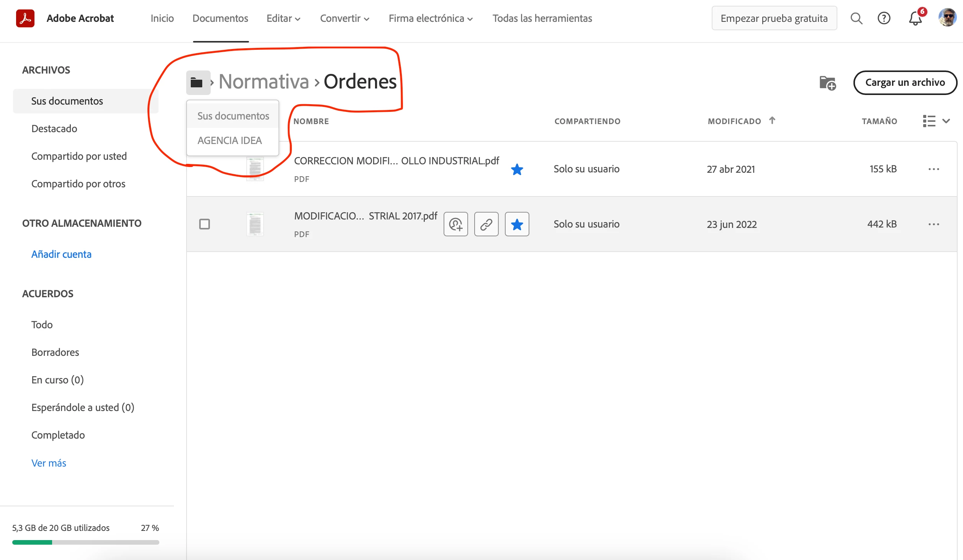Image resolution: width=963 pixels, height=560 pixels.
Task: Open the help question mark icon
Action: click(884, 18)
